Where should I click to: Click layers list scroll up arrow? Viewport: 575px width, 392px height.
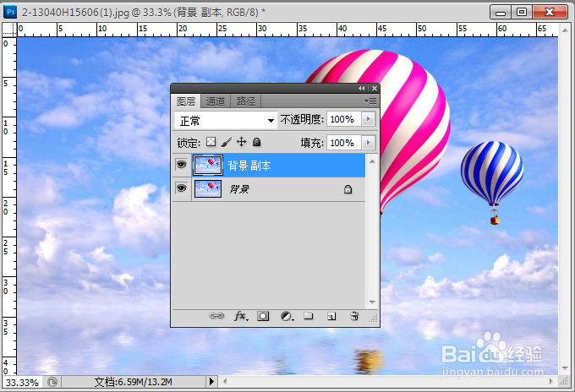372,161
